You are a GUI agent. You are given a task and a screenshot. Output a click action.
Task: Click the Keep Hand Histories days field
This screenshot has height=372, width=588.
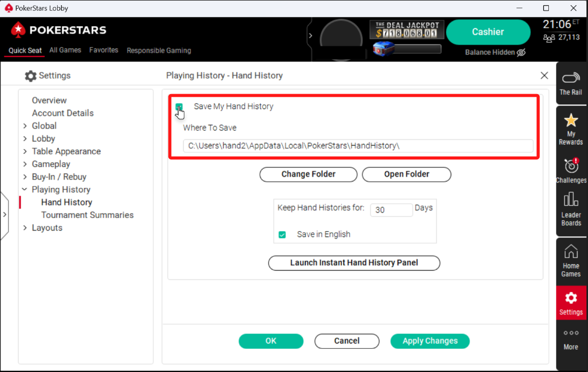(x=391, y=210)
